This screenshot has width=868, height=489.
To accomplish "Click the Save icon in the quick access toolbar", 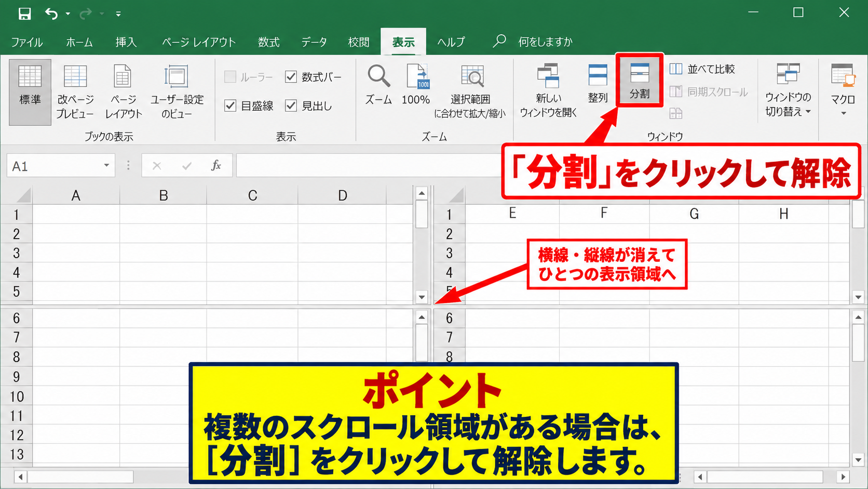I will [x=24, y=14].
